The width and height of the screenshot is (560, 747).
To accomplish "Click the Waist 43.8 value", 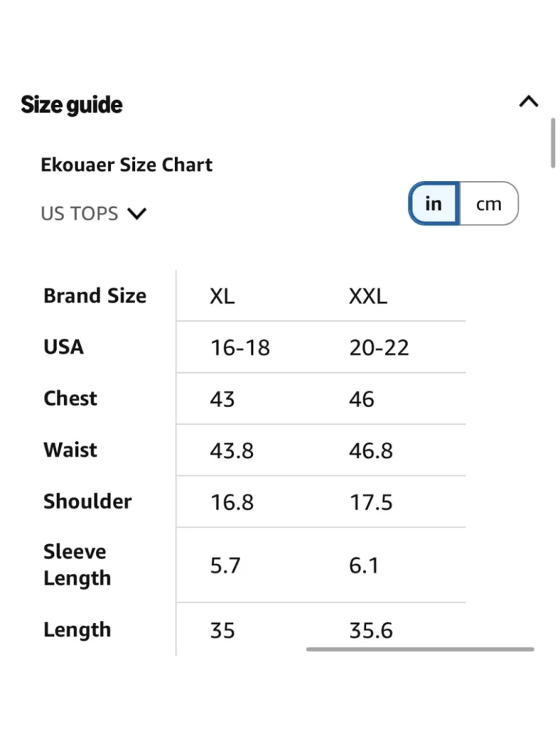I will 232,451.
